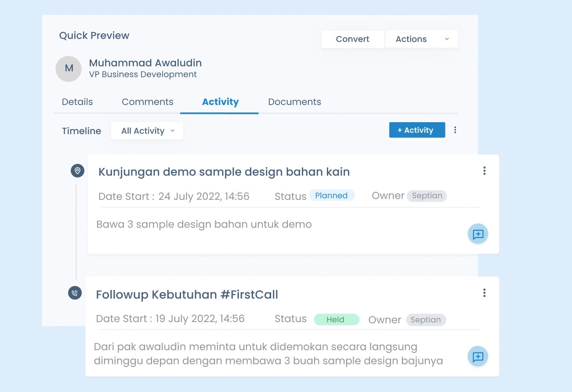Open timeline options menu beside + Activity
This screenshot has width=572, height=392.
point(455,130)
